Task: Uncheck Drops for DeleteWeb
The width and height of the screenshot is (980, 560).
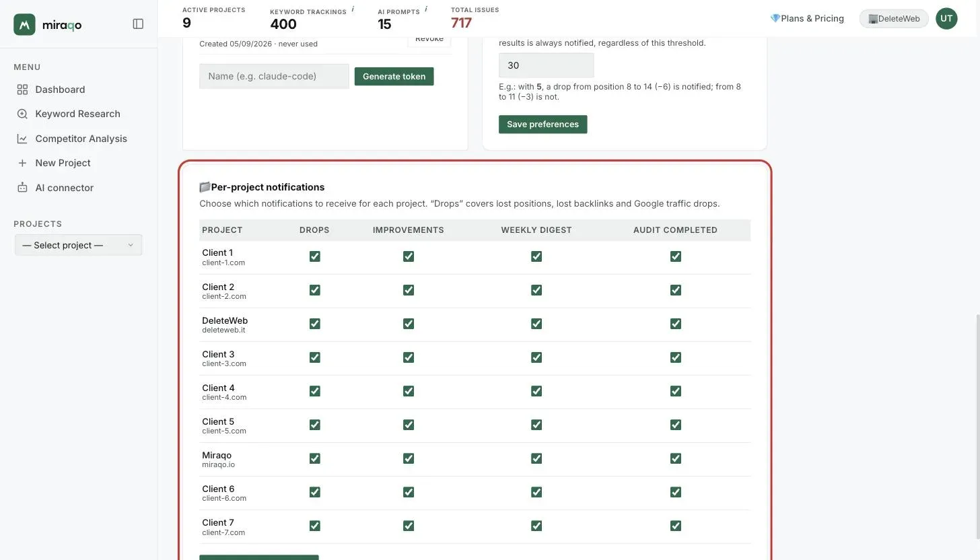Action: point(314,324)
